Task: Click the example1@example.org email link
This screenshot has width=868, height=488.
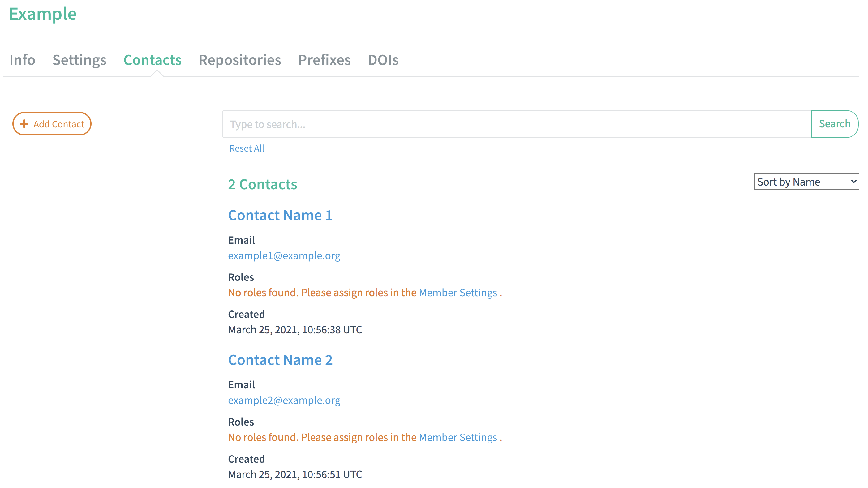Action: (x=284, y=256)
